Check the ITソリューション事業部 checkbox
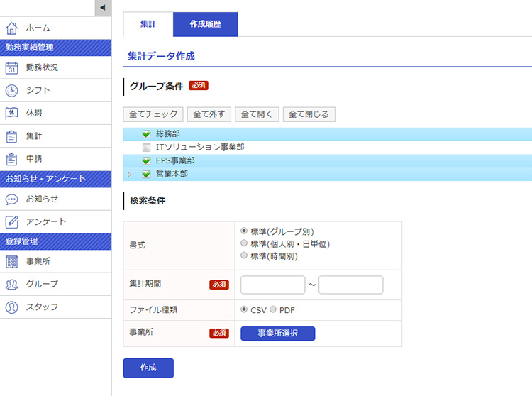The height and width of the screenshot is (396, 532). coord(146,148)
